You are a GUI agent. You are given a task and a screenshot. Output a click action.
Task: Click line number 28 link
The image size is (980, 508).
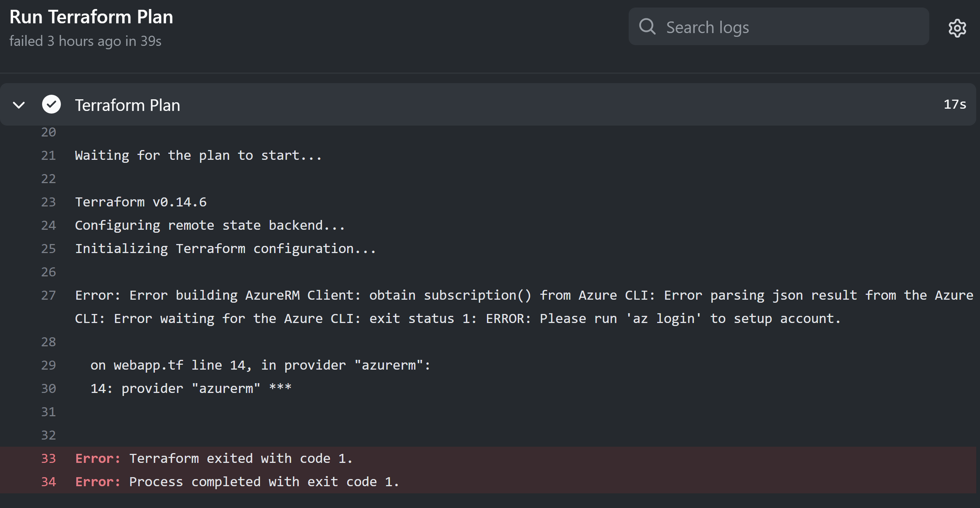48,342
